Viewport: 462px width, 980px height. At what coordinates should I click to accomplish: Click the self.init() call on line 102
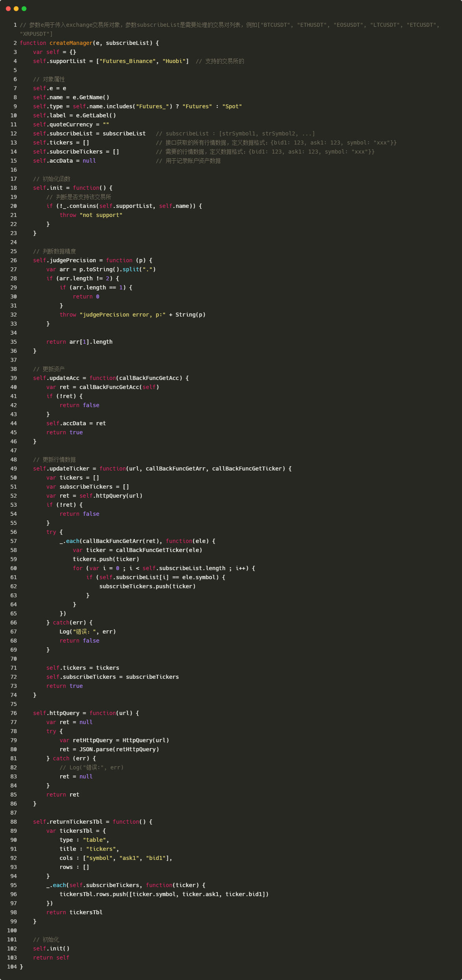tap(51, 949)
